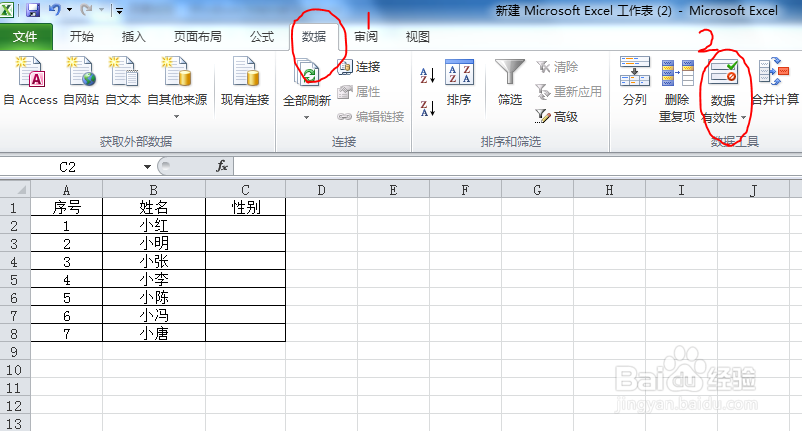The width and height of the screenshot is (802, 431).
Task: Switch to the 插入 tab
Action: [133, 37]
